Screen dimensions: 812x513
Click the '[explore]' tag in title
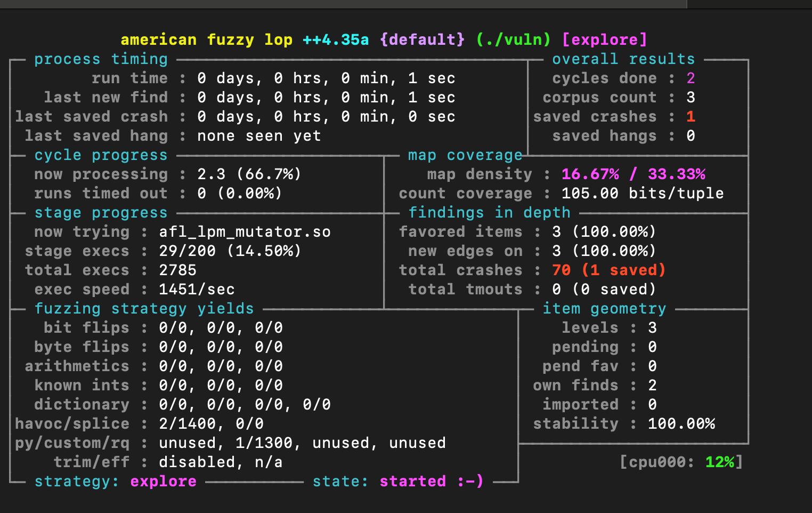pos(605,40)
